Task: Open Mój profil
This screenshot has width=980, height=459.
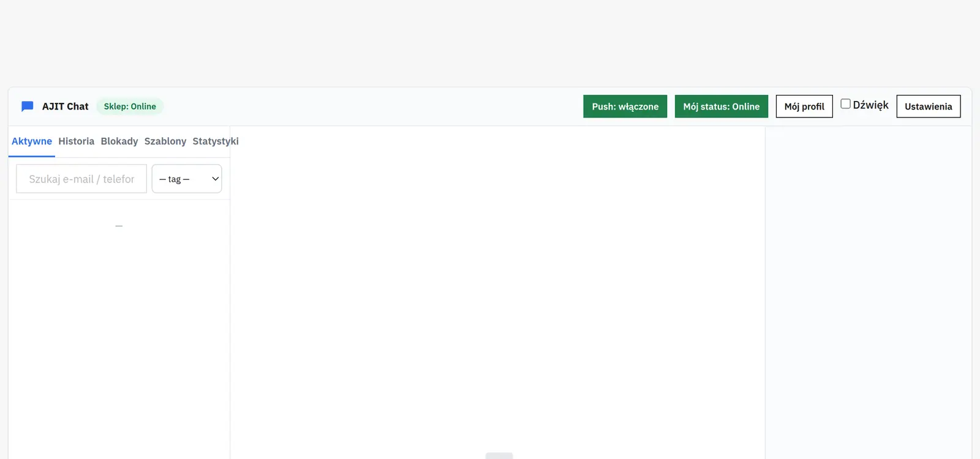Action: pos(804,106)
